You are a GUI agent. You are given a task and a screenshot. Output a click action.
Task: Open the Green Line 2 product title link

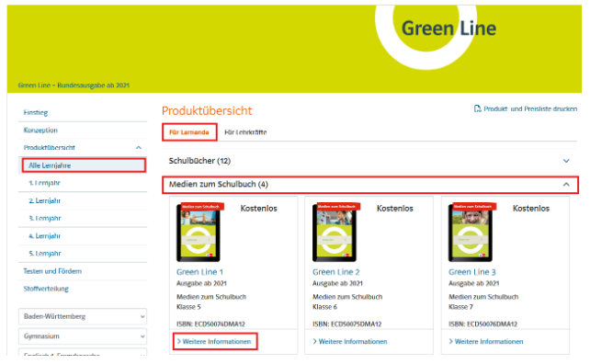[x=336, y=272]
